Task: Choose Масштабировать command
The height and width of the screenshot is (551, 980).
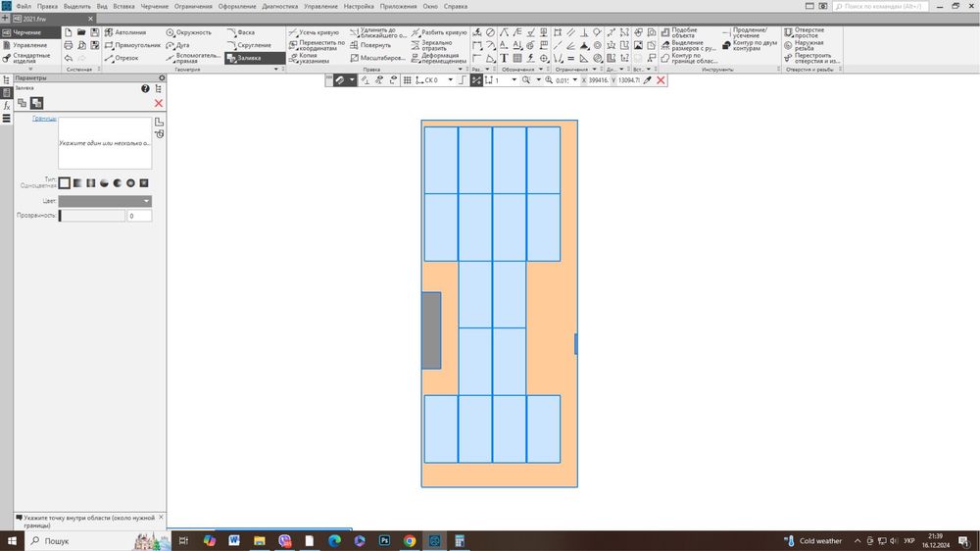Action: [377, 58]
